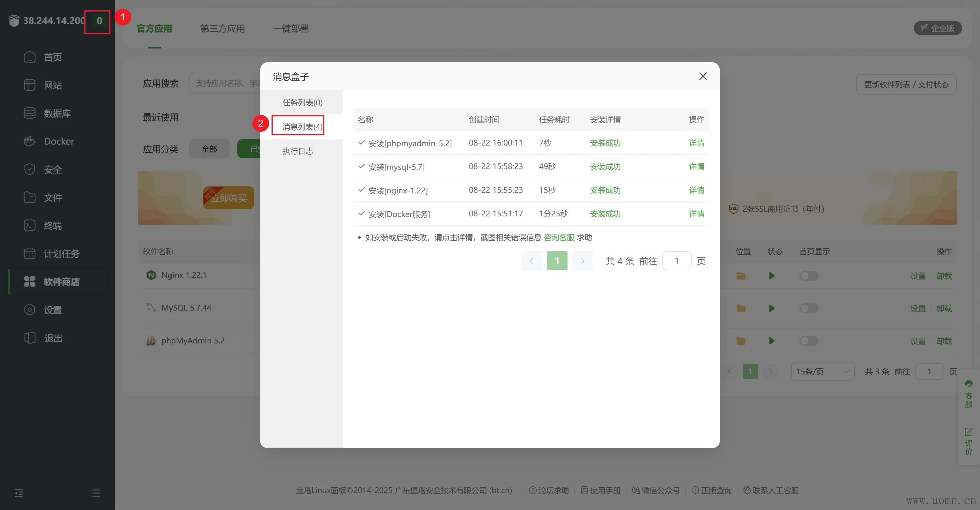Click the security shield sidebar icon

[x=29, y=169]
